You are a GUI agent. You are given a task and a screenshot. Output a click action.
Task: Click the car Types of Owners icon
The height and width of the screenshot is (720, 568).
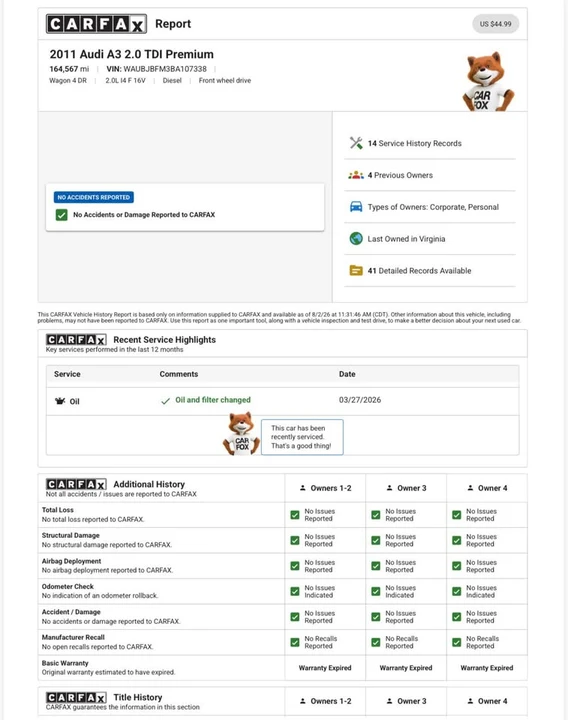[x=356, y=207]
